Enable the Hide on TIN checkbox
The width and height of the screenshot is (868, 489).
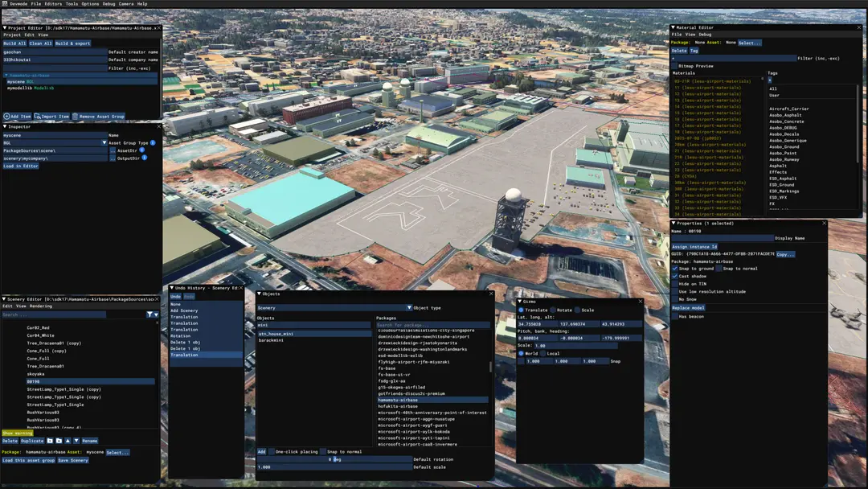pyautogui.click(x=675, y=284)
